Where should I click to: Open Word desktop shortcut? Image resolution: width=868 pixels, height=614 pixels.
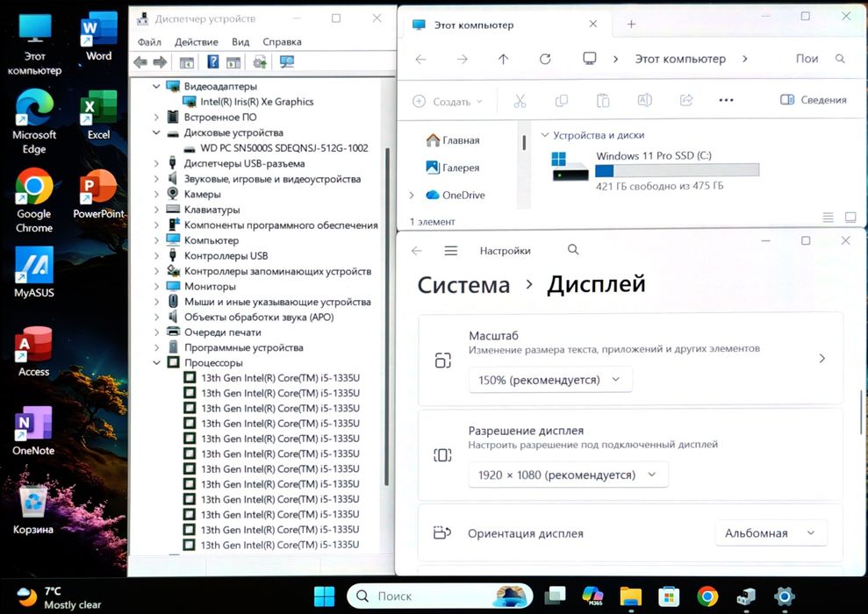pyautogui.click(x=98, y=36)
